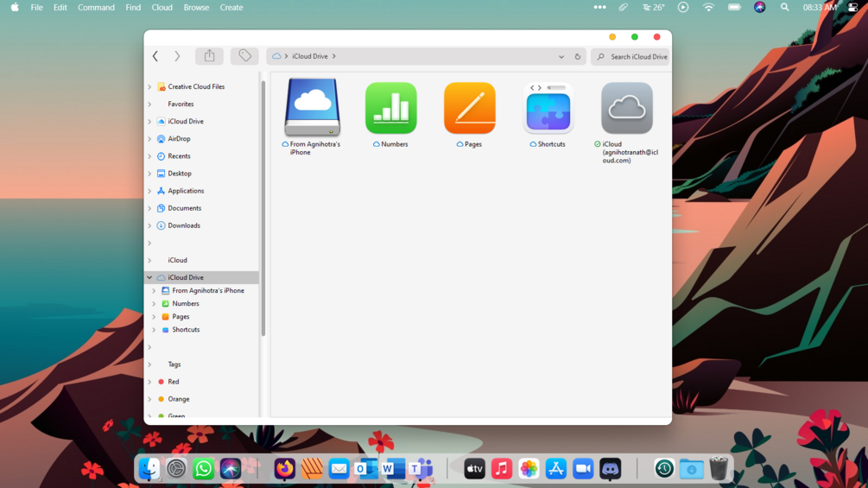This screenshot has width=868, height=488.
Task: Go forward with the right arrow
Action: [177, 56]
